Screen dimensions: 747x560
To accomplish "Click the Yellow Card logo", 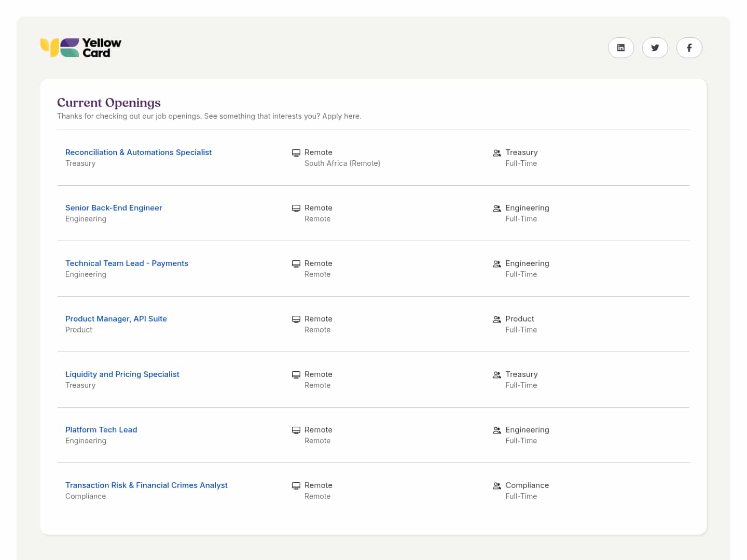I will click(81, 48).
